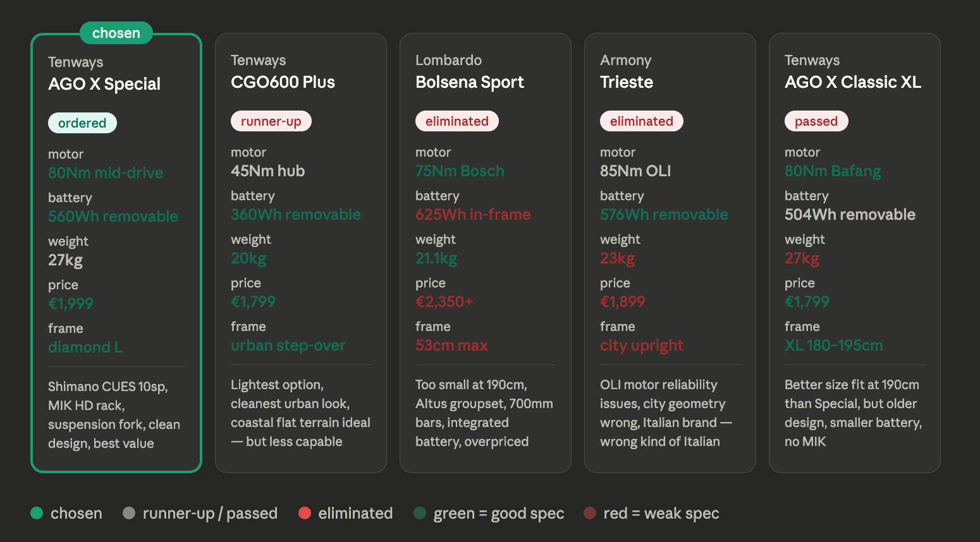Click the dark red weak spec legend dot

590,513
